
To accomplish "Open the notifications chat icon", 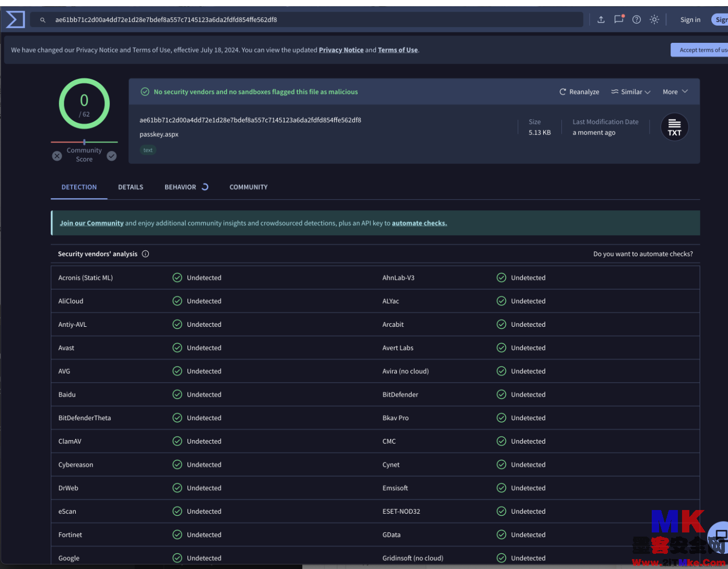I will tap(619, 19).
